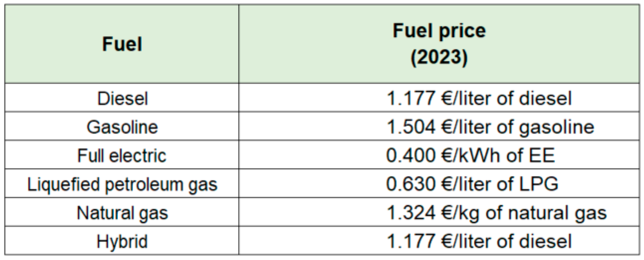The image size is (644, 260).
Task: Click the Fuel column header
Action: coord(122,44)
